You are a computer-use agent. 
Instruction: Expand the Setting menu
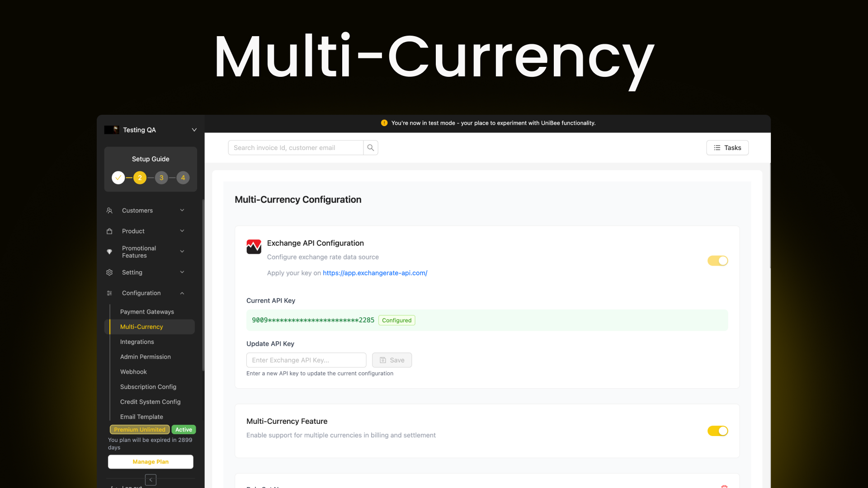tap(182, 272)
